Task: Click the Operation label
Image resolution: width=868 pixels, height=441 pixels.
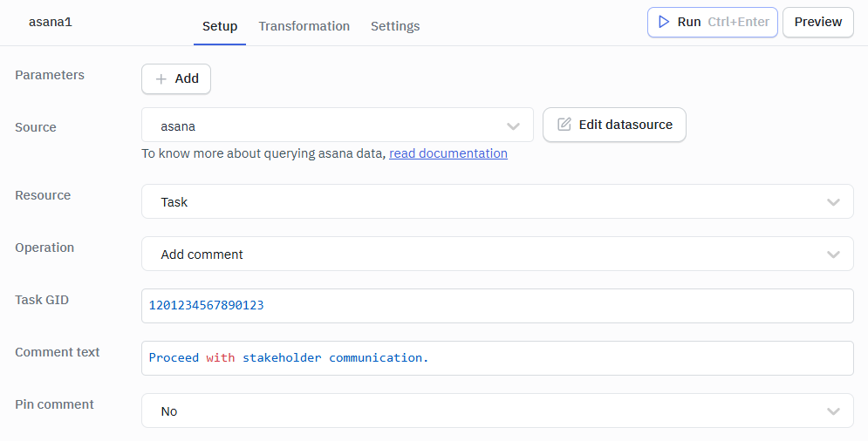Action: 44,248
